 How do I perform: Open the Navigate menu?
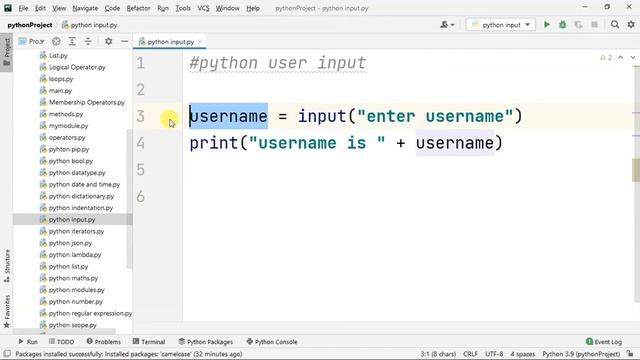(85, 8)
